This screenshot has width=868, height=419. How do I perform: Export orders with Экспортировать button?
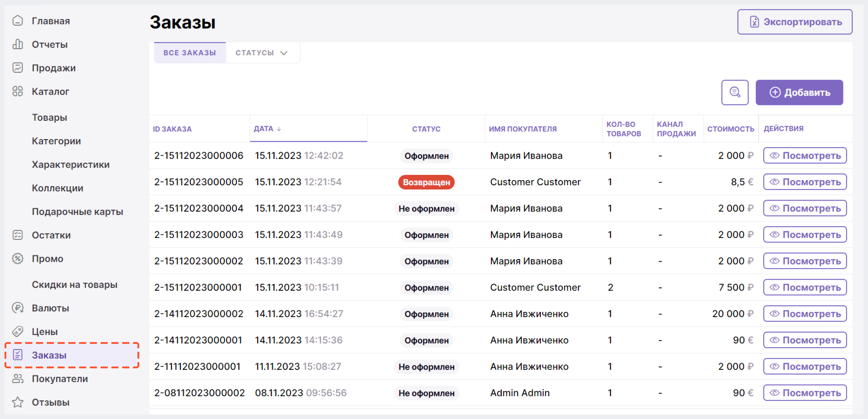click(x=794, y=22)
